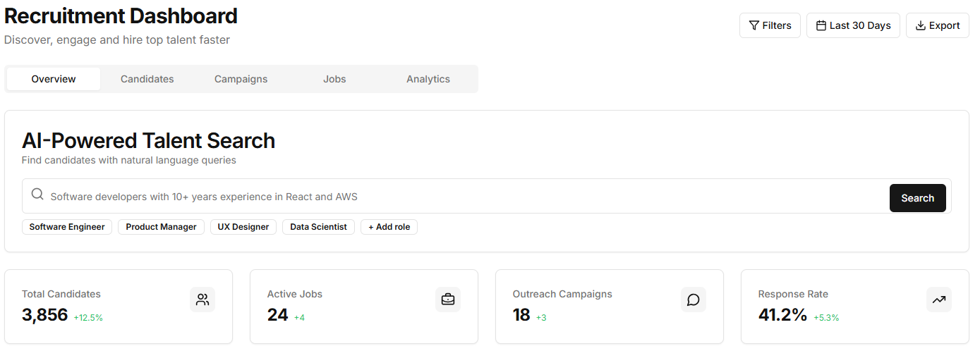Click the 3,856 total candidates value
Screen dimensions: 980x351
tap(44, 315)
